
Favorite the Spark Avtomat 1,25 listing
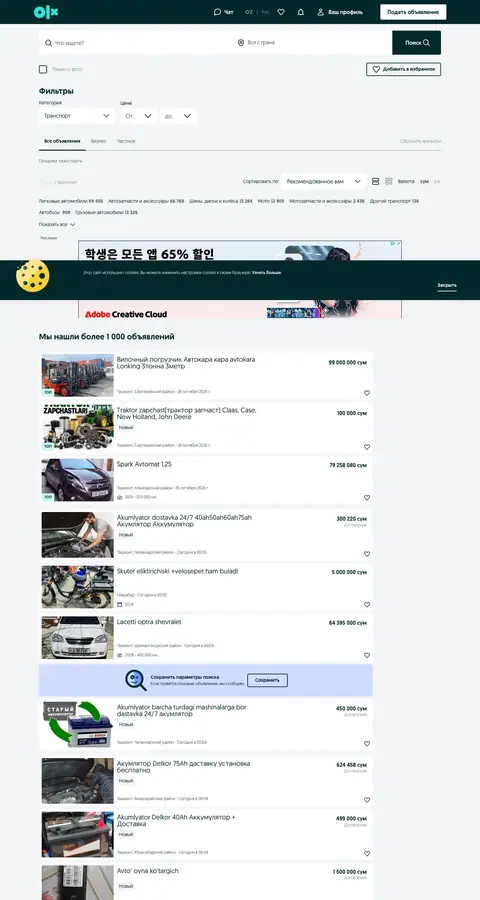click(x=367, y=498)
